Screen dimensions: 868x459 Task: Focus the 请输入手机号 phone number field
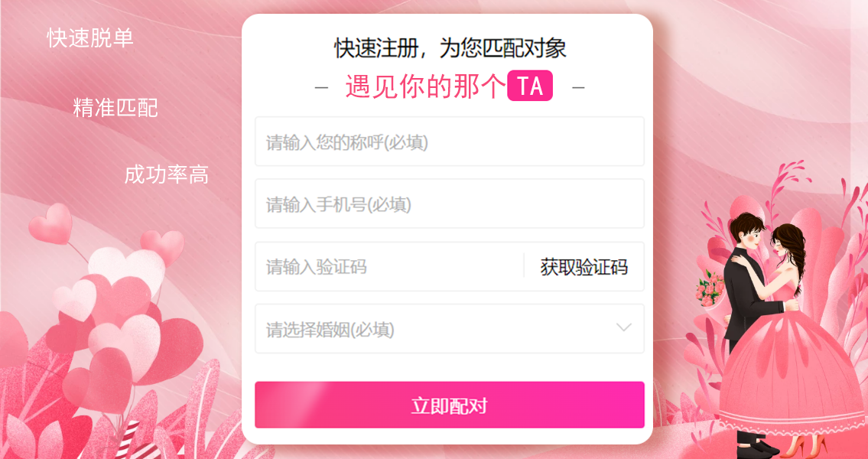[x=450, y=203]
